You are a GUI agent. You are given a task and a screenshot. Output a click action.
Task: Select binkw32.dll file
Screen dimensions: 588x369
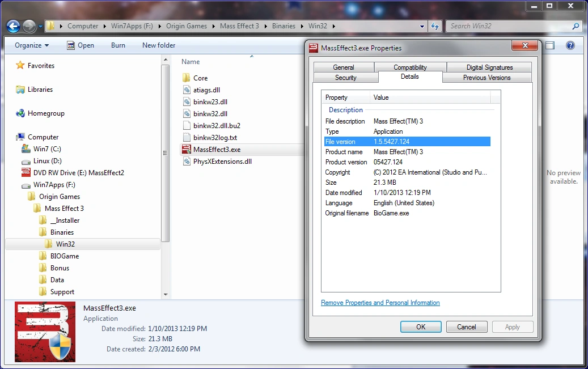coord(205,113)
